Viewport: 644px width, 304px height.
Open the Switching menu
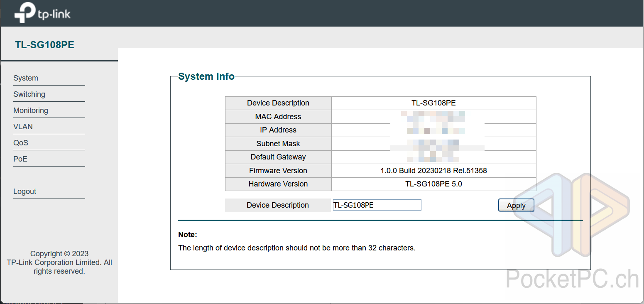pos(29,94)
